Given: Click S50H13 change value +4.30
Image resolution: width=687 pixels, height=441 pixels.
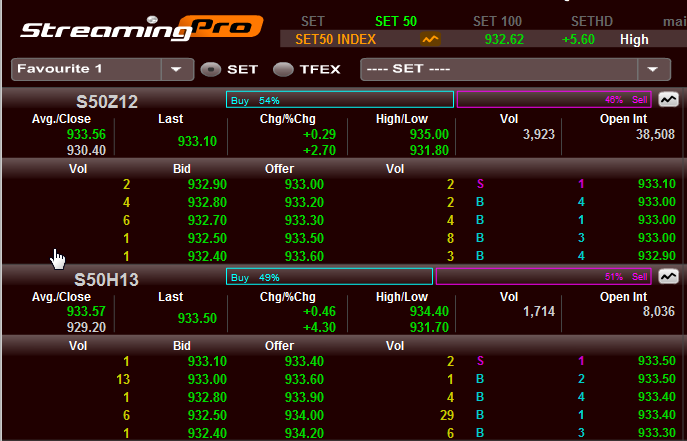Looking at the screenshot, I should click(319, 327).
